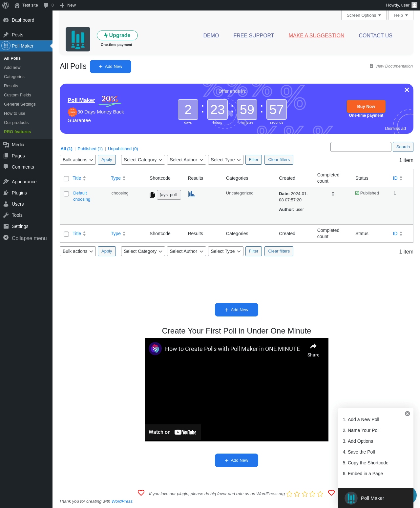
Task: Open bottom Select Type dropdown
Action: 226,251
